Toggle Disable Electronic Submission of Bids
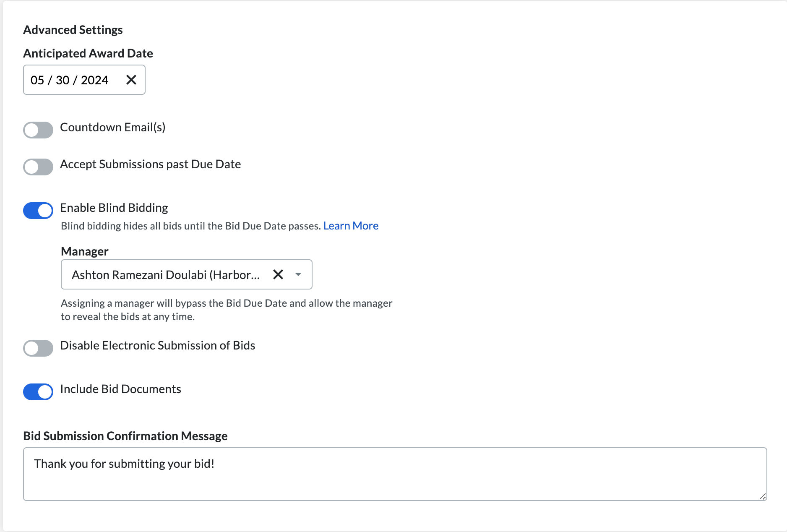Screen dimensions: 787x532 point(38,348)
